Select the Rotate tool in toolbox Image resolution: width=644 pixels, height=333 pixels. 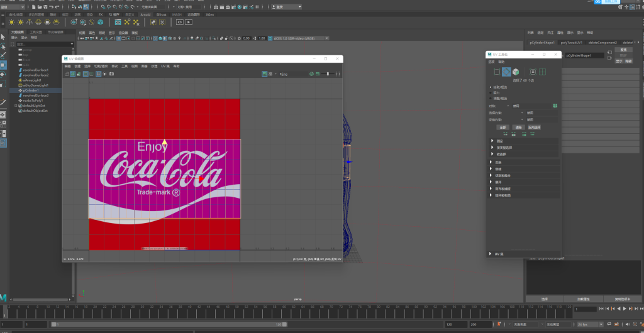pos(3,75)
